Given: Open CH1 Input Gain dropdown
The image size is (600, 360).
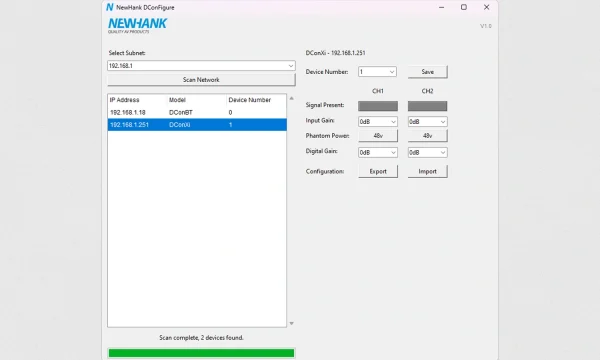Looking at the screenshot, I should pyautogui.click(x=378, y=122).
